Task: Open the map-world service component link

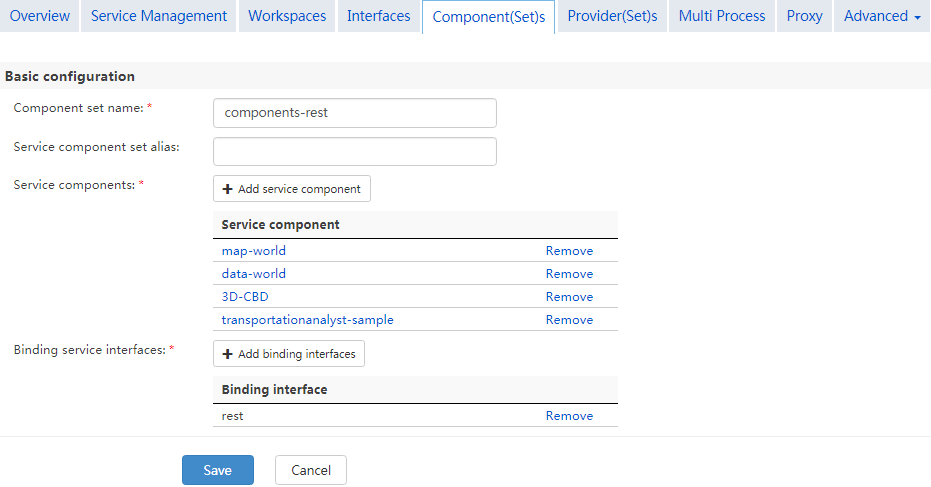Action: (254, 251)
